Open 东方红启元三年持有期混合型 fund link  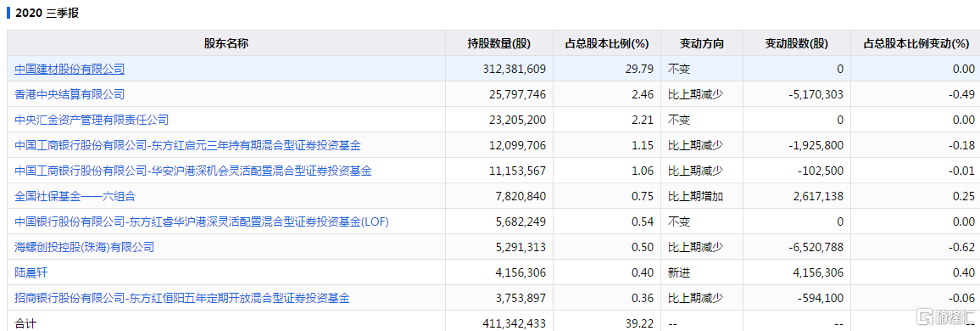coord(187,145)
